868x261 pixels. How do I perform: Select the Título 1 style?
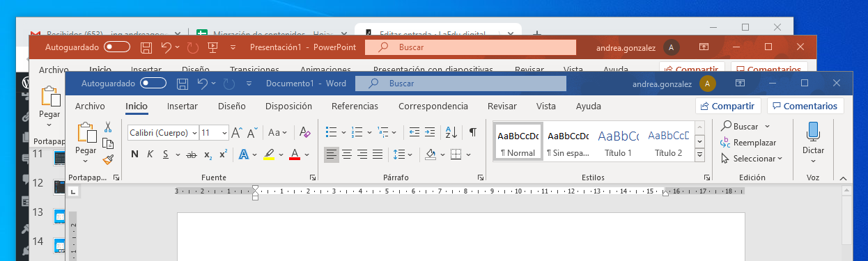(618, 142)
